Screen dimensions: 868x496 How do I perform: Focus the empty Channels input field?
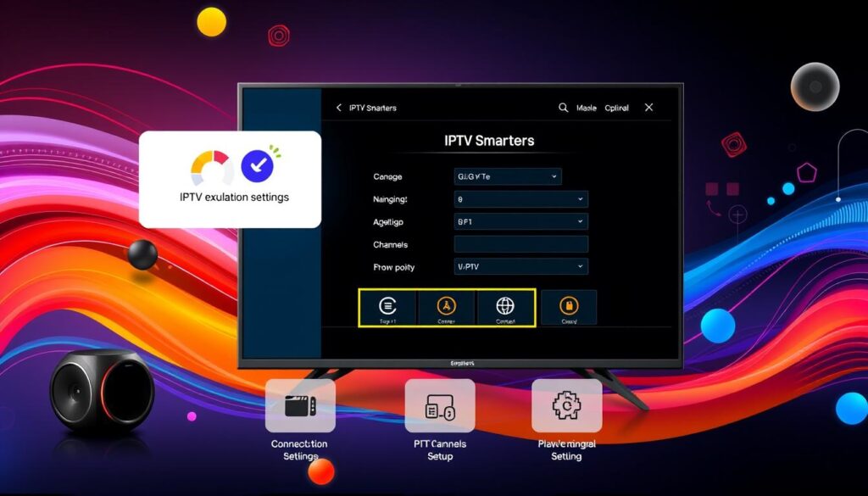(x=521, y=244)
